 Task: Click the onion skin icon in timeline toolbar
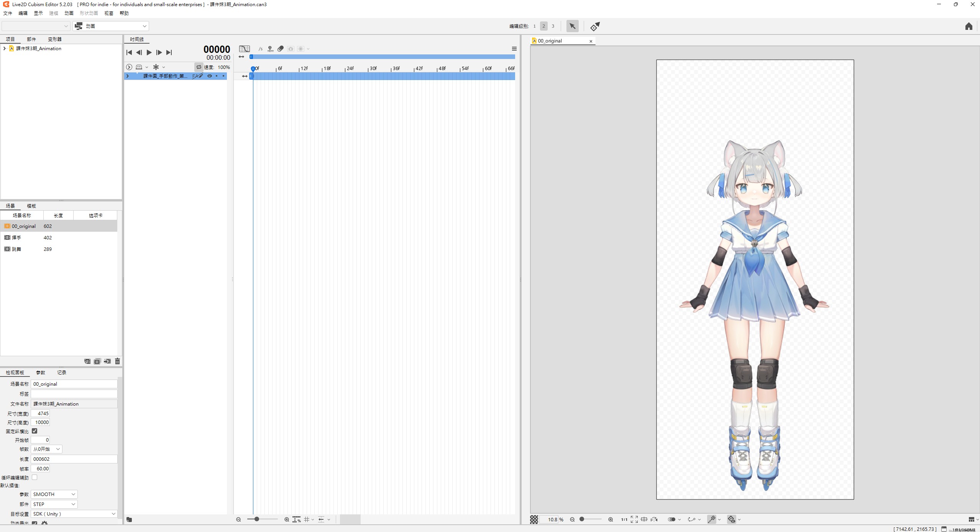click(281, 49)
